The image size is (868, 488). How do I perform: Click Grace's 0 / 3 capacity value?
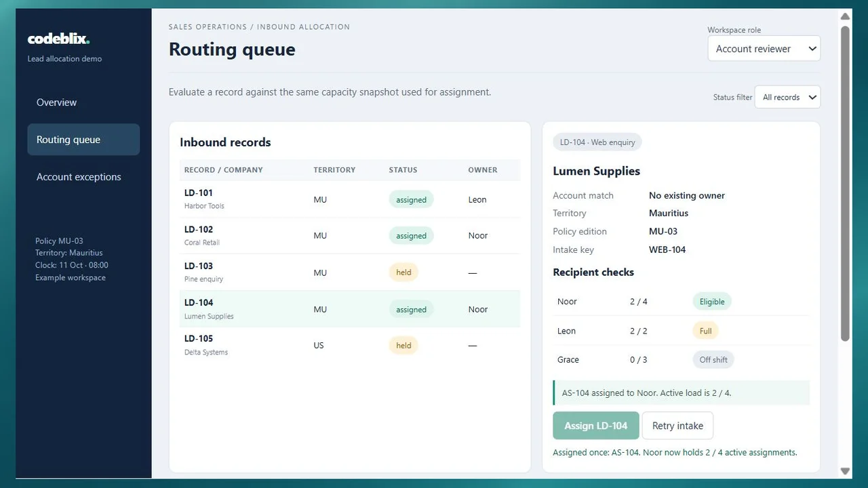click(639, 360)
